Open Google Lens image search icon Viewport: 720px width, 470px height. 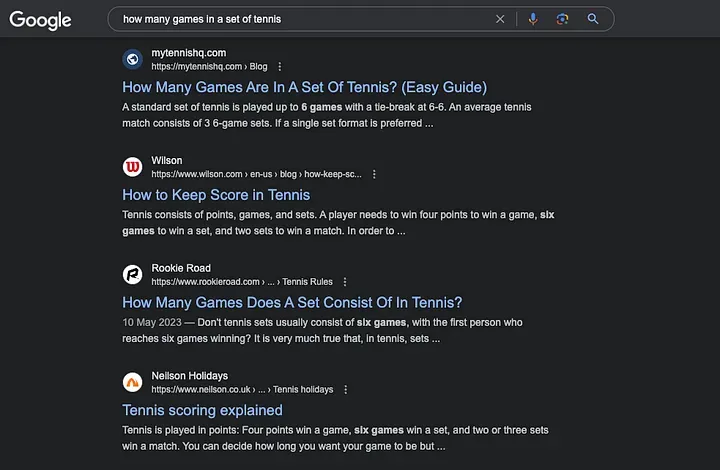coord(562,19)
